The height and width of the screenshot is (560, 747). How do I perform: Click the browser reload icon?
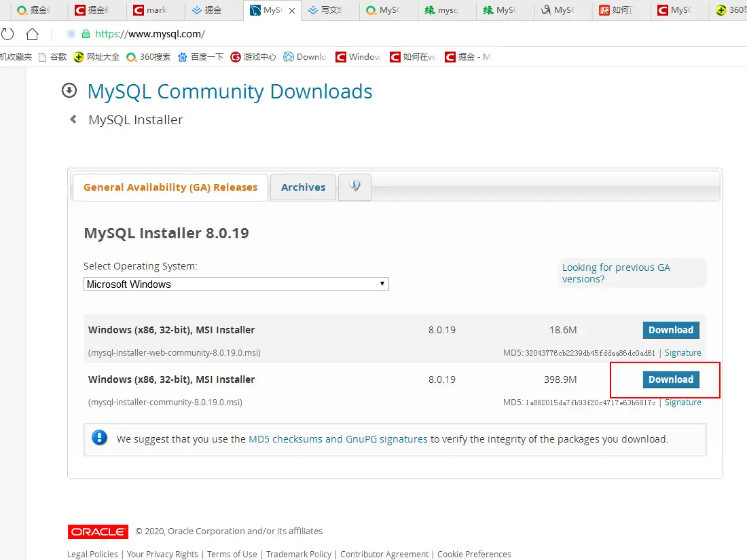(7, 34)
